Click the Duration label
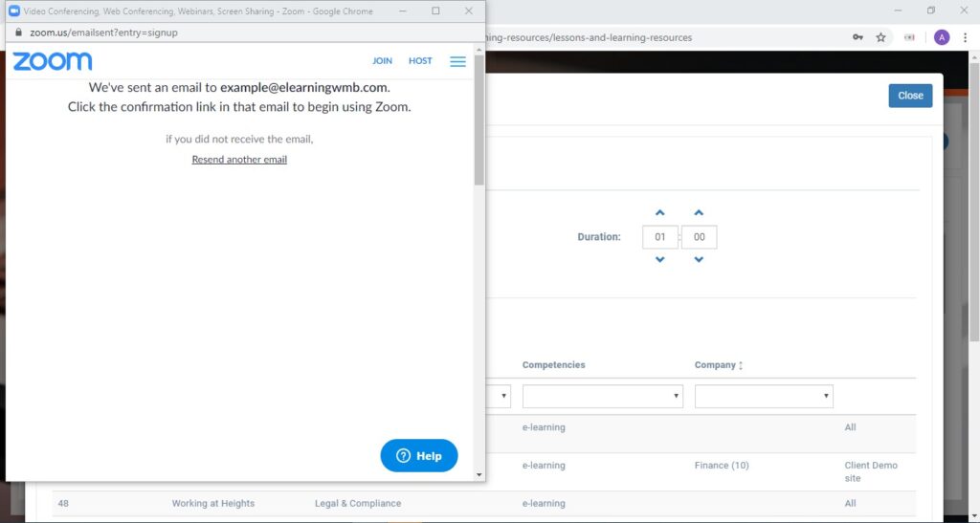 tap(599, 237)
